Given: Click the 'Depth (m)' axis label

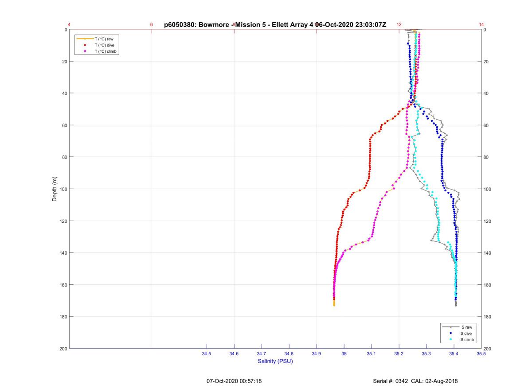Looking at the screenshot, I should (x=55, y=189).
